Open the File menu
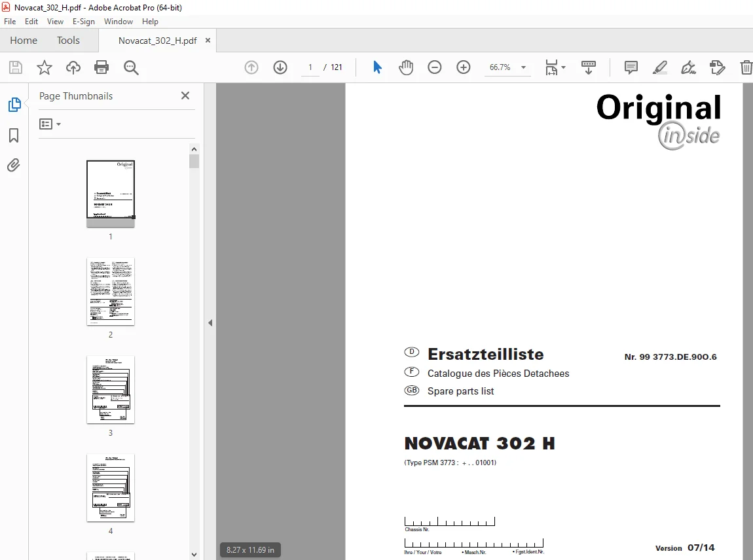 click(x=10, y=22)
